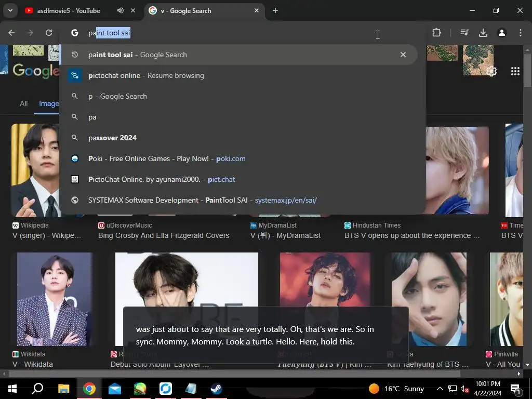The image size is (532, 399).
Task: Switch to the asdfmovie5 YouTube tab
Action: click(x=69, y=10)
